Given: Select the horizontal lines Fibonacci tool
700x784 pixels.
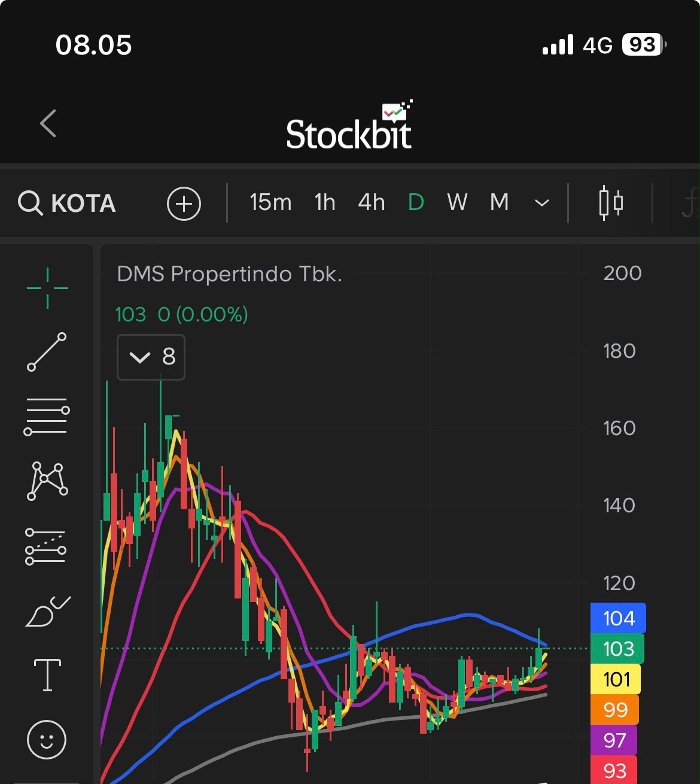Looking at the screenshot, I should click(x=47, y=417).
